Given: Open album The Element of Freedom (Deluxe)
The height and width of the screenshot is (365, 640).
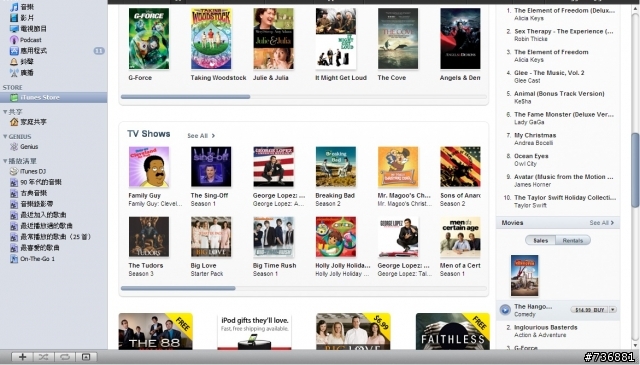Looking at the screenshot, I should click(564, 11).
